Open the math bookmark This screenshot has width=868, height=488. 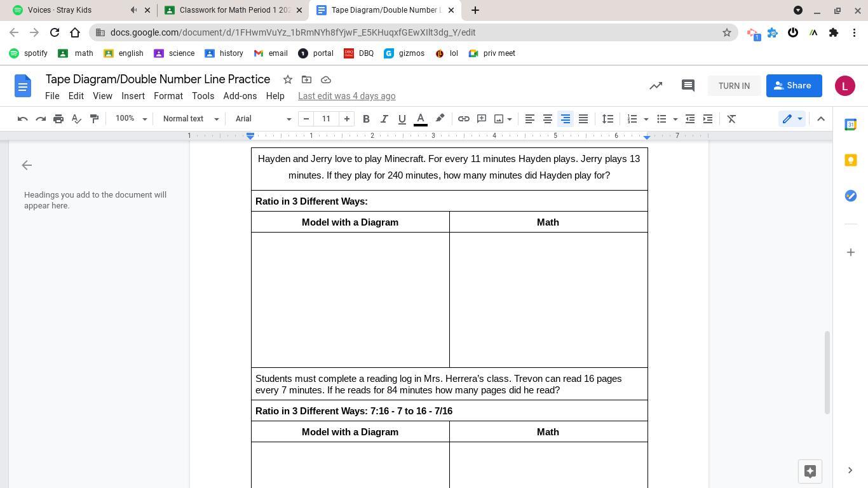click(76, 53)
